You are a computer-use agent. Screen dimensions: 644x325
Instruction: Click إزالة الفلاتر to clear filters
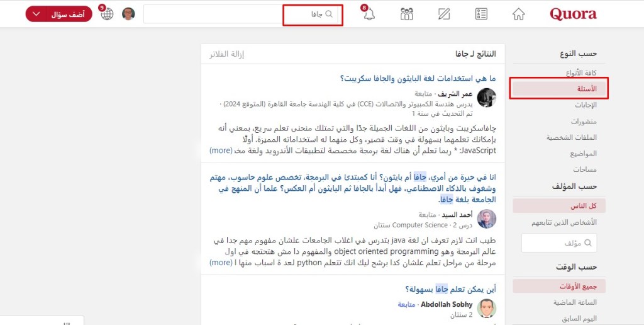click(226, 54)
